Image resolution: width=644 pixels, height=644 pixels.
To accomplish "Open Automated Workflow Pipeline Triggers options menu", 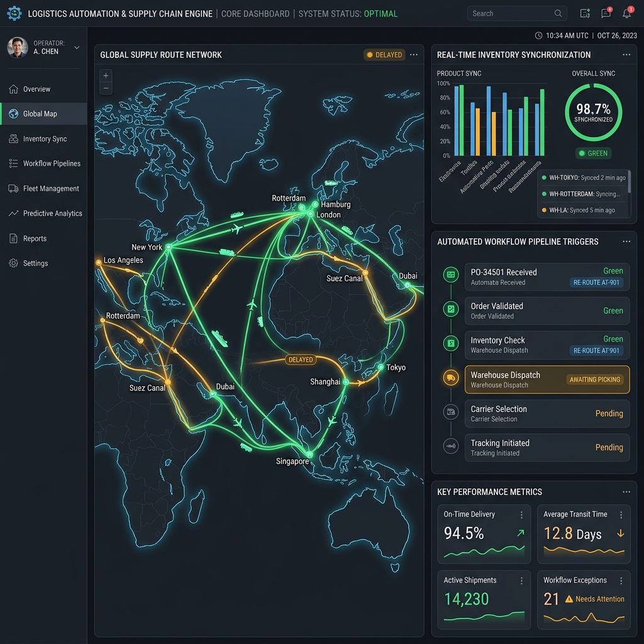I will coord(626,241).
